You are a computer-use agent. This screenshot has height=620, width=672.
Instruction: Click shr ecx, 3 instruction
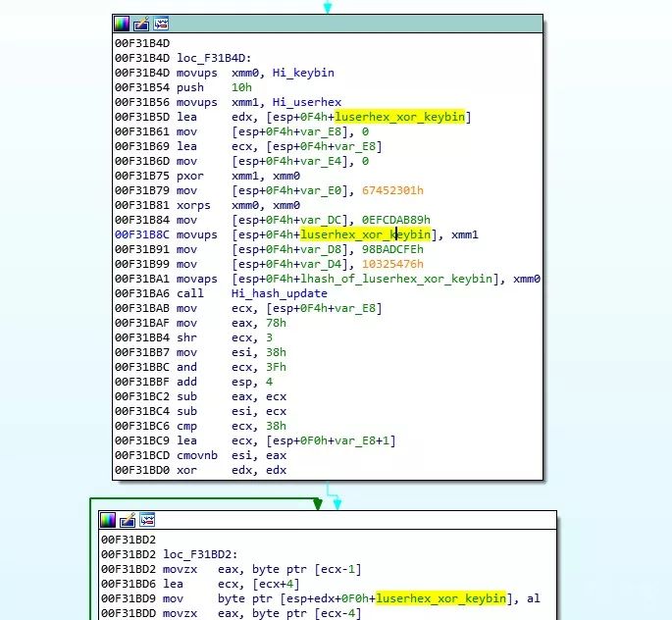coord(225,337)
